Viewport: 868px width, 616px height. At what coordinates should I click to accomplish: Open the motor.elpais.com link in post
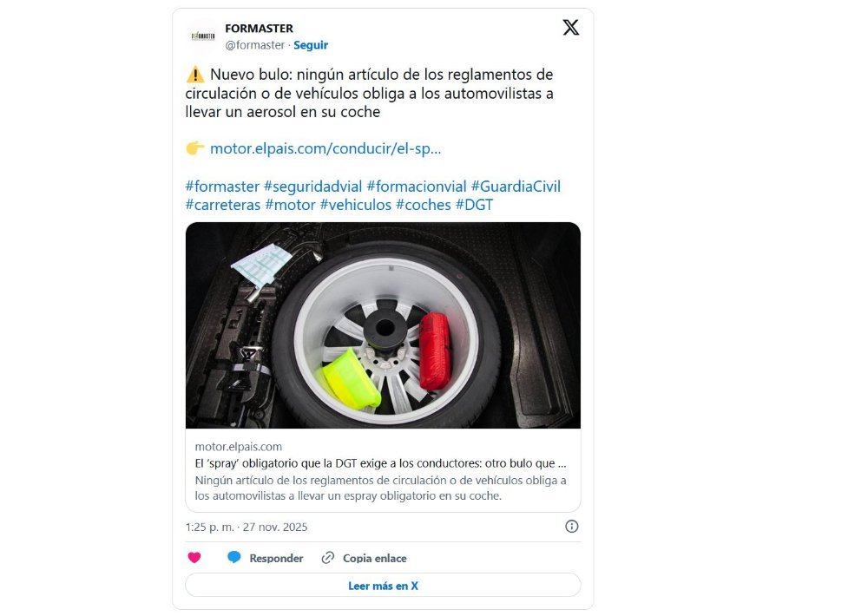(325, 148)
